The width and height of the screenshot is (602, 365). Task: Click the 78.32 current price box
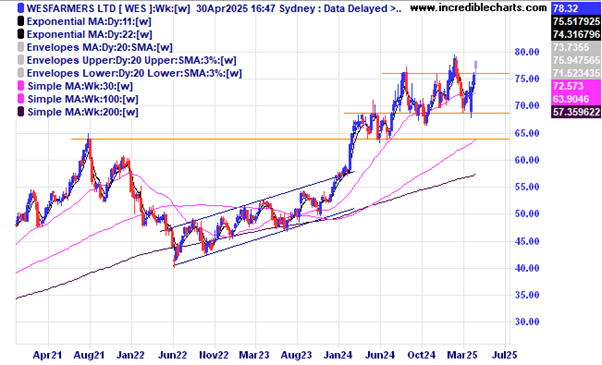(x=576, y=8)
